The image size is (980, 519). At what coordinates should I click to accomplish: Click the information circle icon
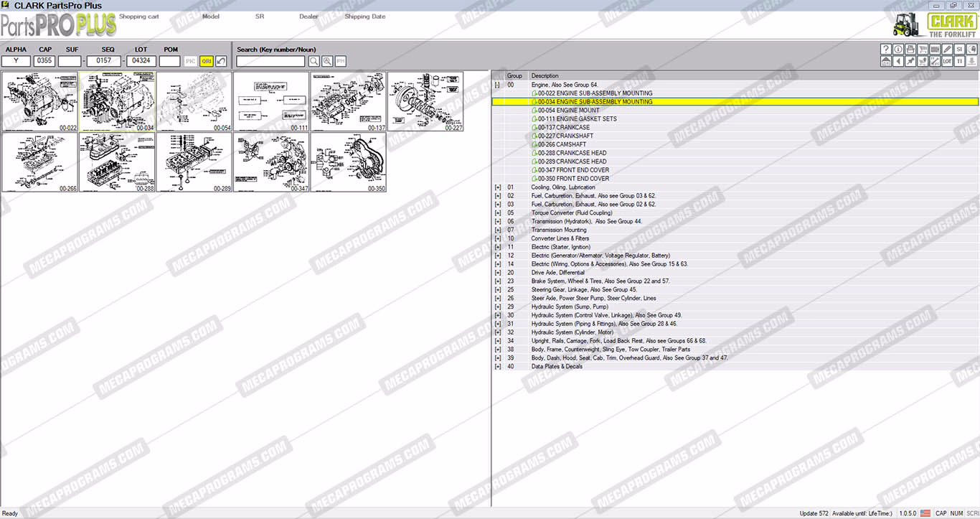coord(898,49)
